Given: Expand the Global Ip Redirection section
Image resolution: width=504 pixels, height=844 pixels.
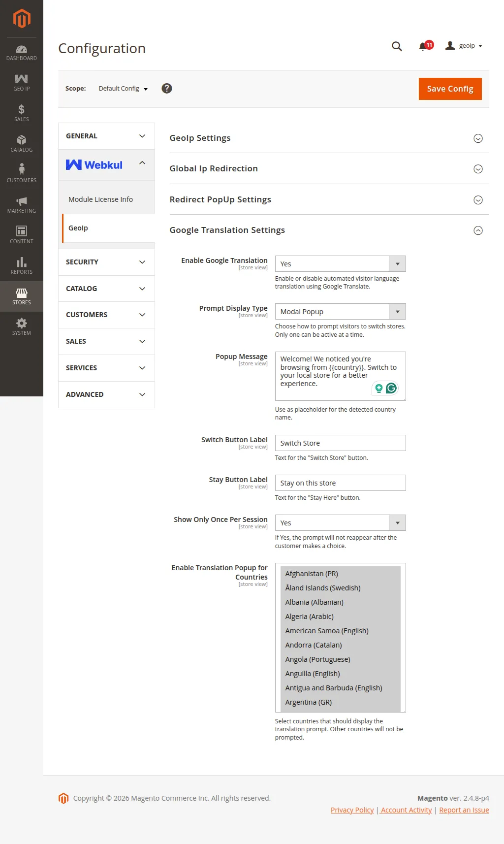Looking at the screenshot, I should coord(329,169).
